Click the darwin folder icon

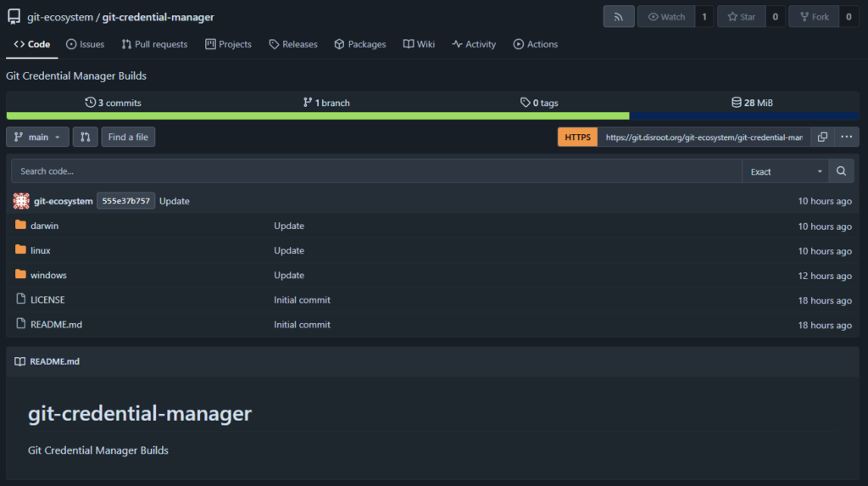click(x=20, y=225)
